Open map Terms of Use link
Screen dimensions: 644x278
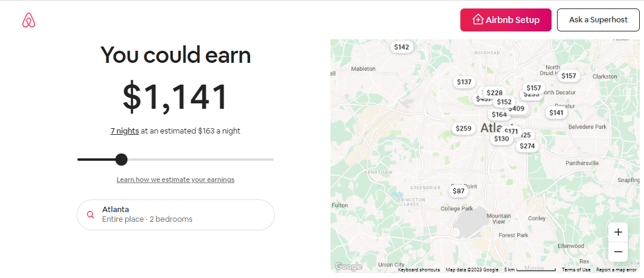pyautogui.click(x=576, y=270)
